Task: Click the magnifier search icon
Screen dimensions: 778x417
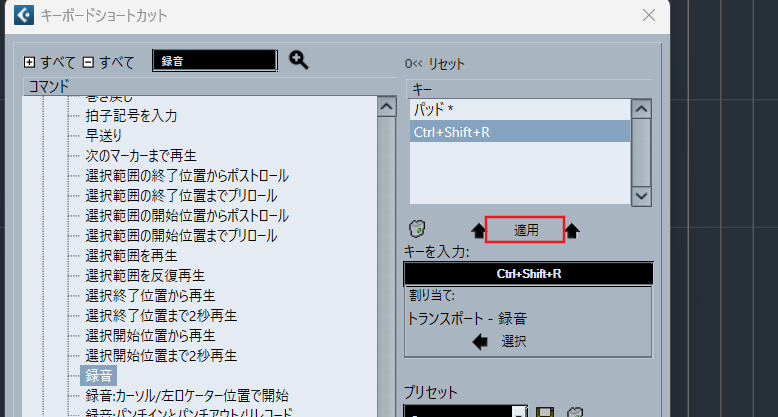Action: [x=299, y=60]
